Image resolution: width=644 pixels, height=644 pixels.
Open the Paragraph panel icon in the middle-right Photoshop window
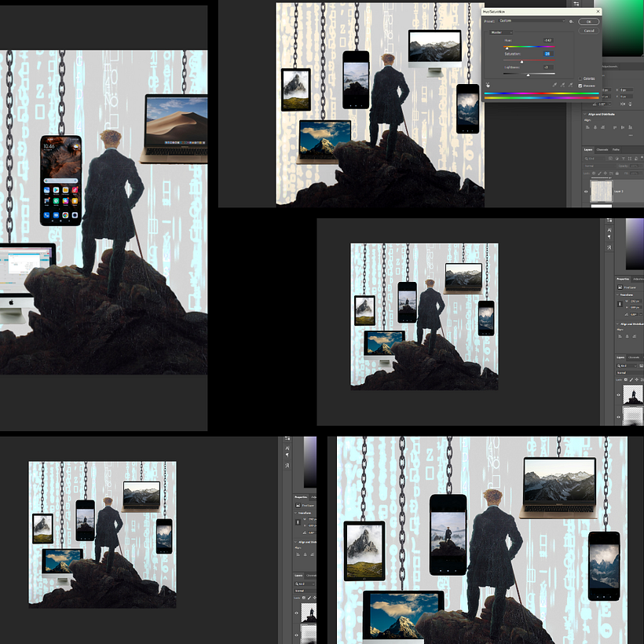(609, 237)
